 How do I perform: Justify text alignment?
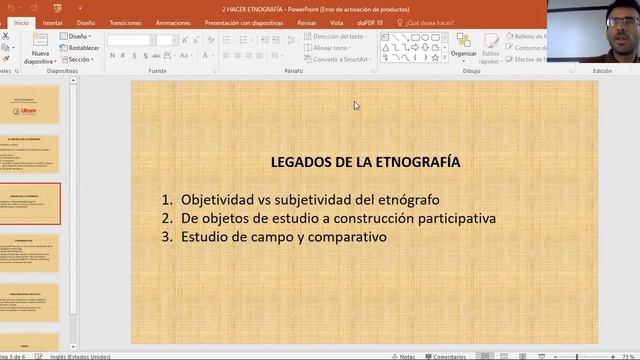[260, 56]
